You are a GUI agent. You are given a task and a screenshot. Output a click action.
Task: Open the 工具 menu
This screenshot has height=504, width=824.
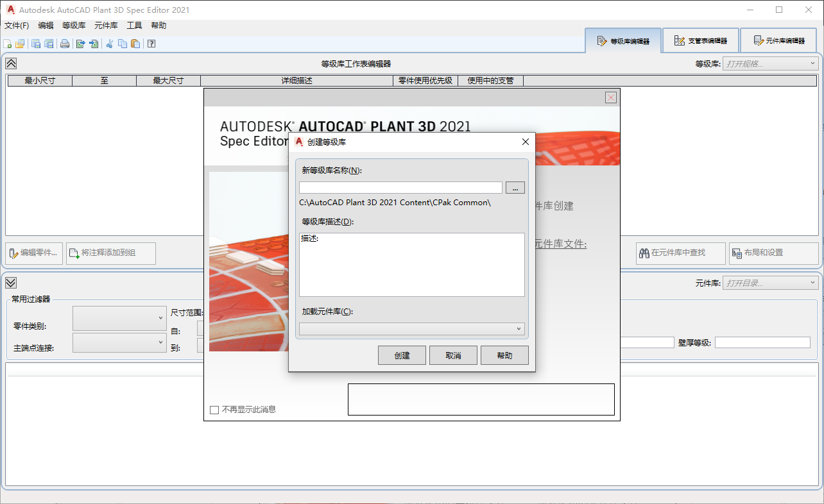tap(134, 25)
